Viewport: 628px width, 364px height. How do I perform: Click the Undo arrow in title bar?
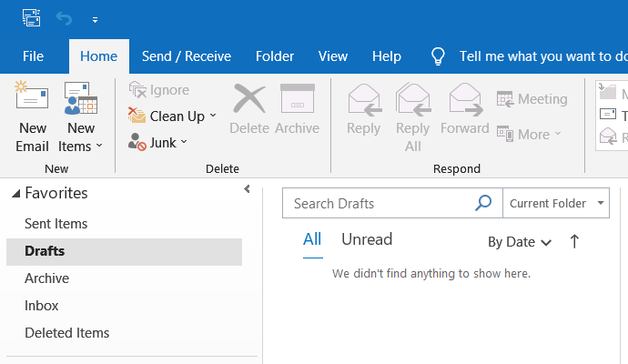tap(63, 17)
